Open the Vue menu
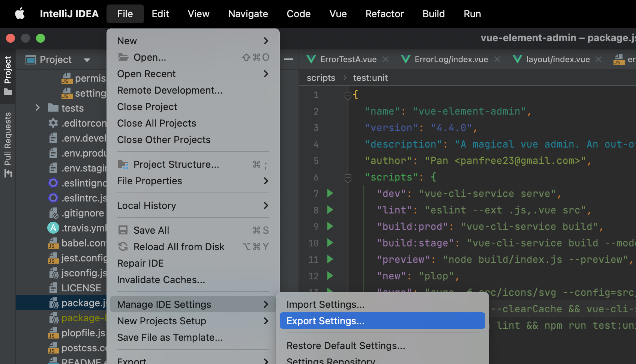The image size is (636, 364). [x=338, y=14]
